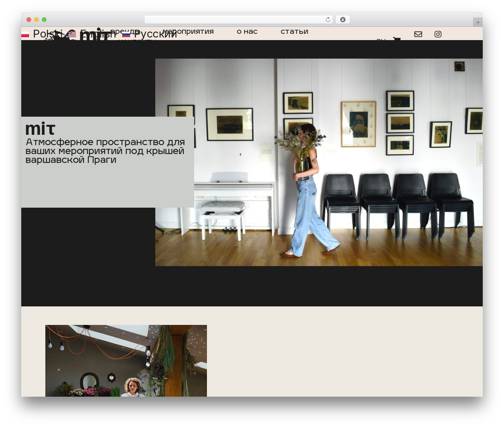Minimize the window with the yellow button

[37, 20]
